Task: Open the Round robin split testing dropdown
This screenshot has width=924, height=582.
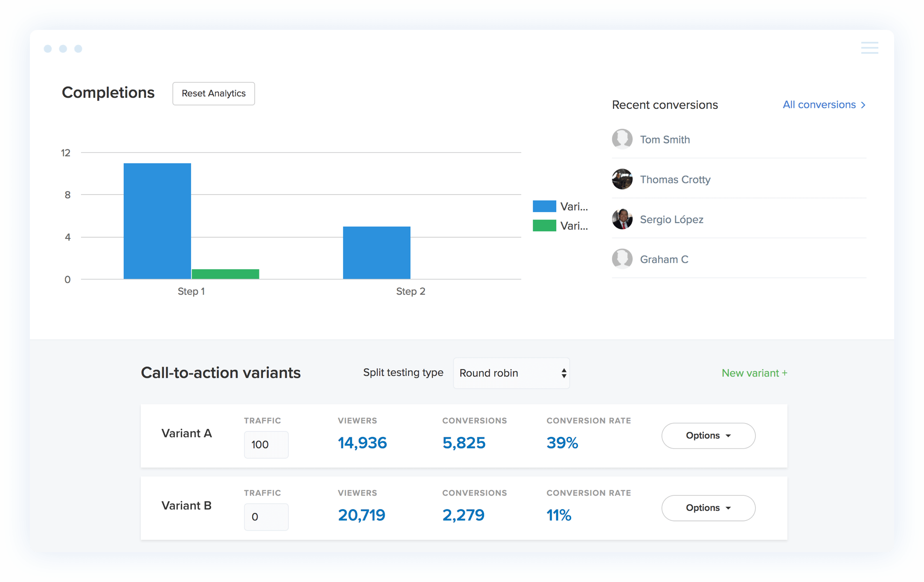Action: pyautogui.click(x=511, y=373)
